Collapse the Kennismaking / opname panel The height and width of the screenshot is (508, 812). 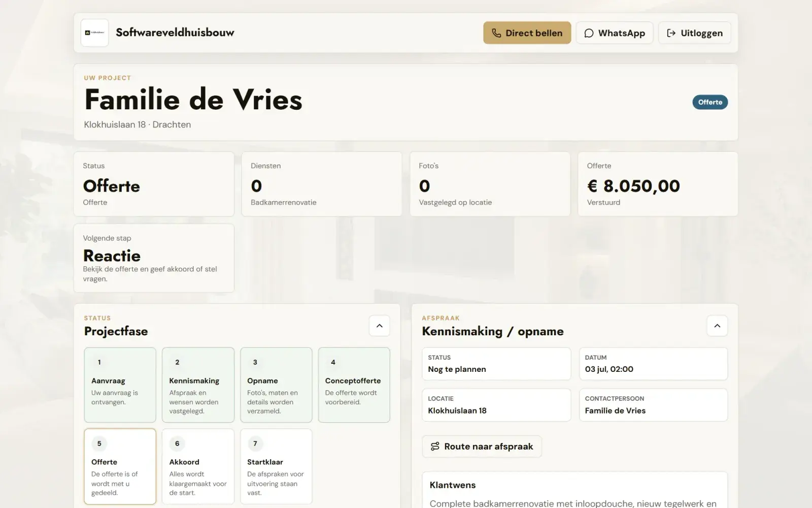coord(717,326)
